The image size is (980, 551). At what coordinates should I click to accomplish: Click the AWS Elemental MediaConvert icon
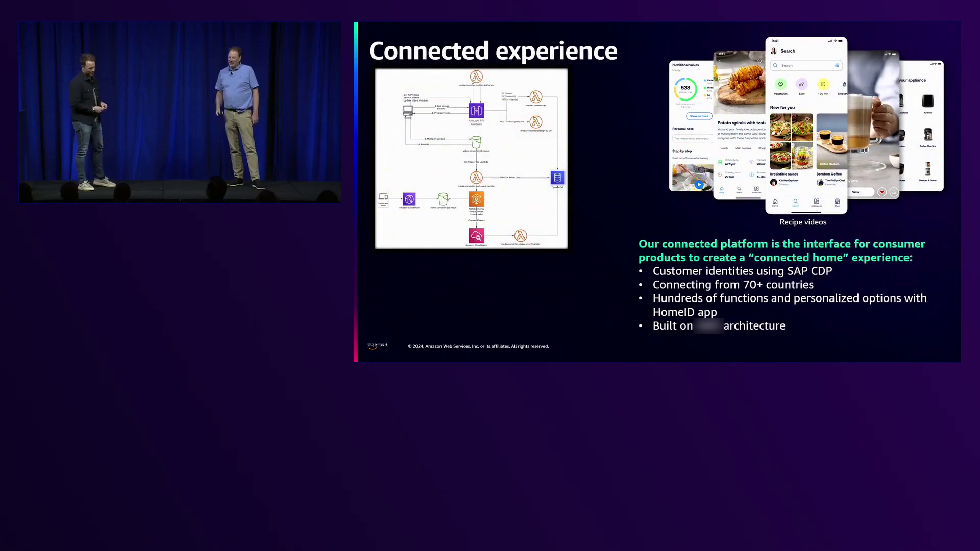point(476,199)
